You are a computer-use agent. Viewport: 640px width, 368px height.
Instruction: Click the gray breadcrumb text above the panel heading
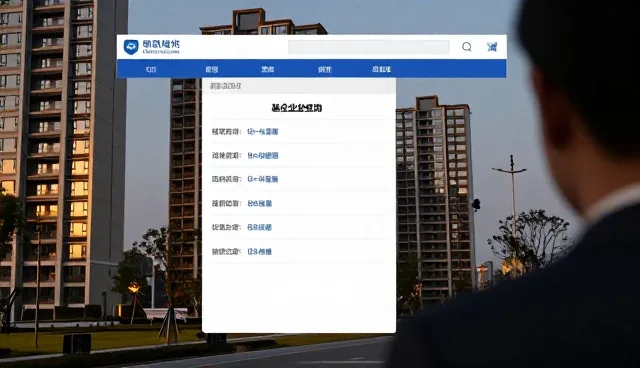[225, 86]
